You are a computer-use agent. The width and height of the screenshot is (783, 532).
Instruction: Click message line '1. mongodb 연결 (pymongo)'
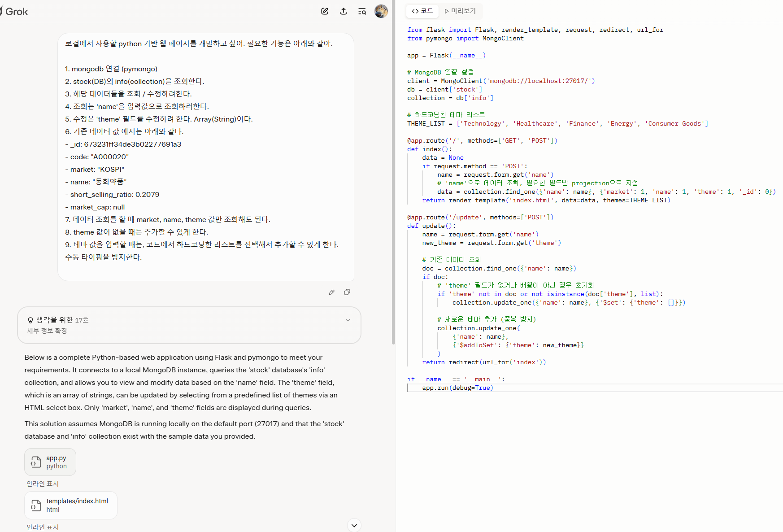click(111, 69)
